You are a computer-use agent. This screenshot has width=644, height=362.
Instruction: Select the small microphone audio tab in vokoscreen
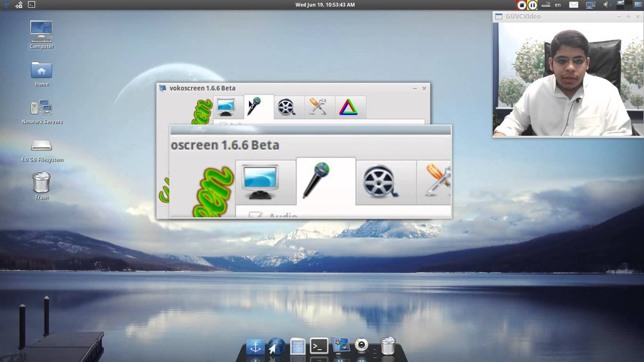click(259, 107)
